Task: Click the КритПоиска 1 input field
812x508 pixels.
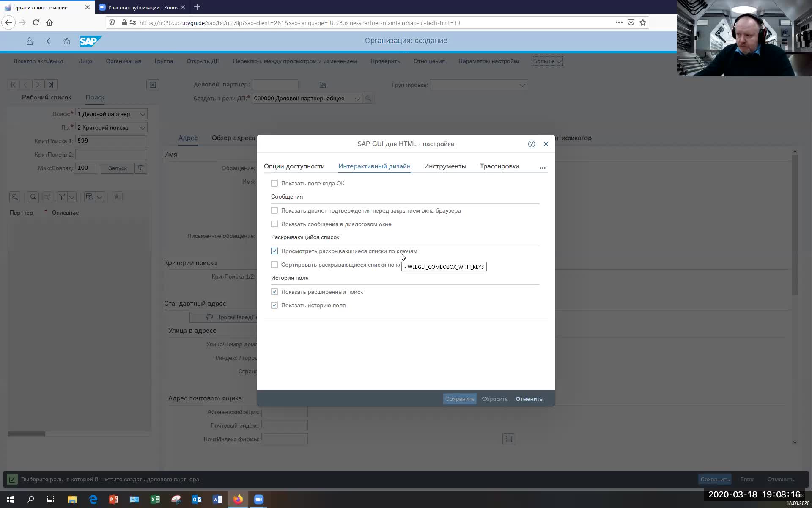Action: 111,141
